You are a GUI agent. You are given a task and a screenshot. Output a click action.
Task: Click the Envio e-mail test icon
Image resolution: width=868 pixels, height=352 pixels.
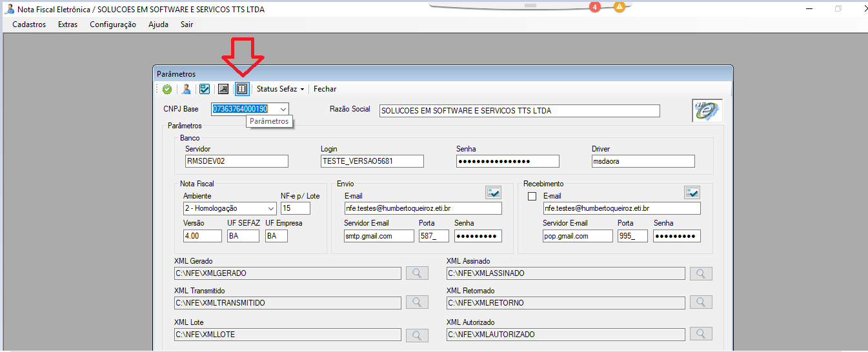[x=494, y=192]
